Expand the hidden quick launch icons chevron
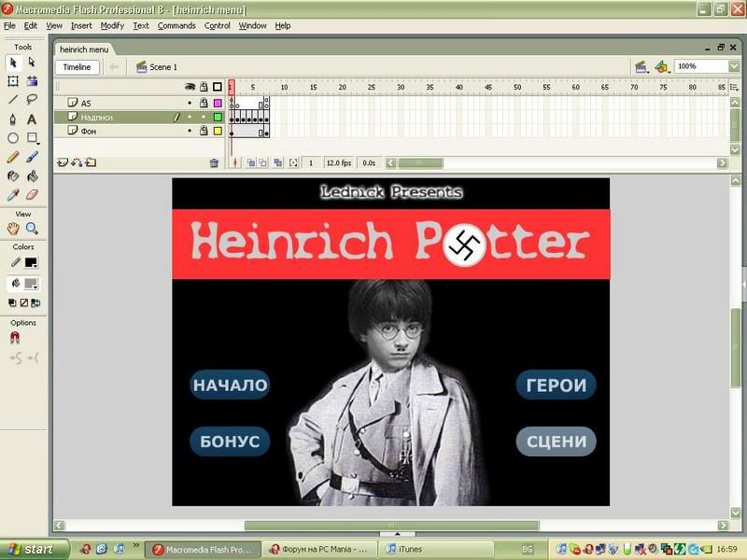This screenshot has height=560, width=747. pyautogui.click(x=135, y=545)
